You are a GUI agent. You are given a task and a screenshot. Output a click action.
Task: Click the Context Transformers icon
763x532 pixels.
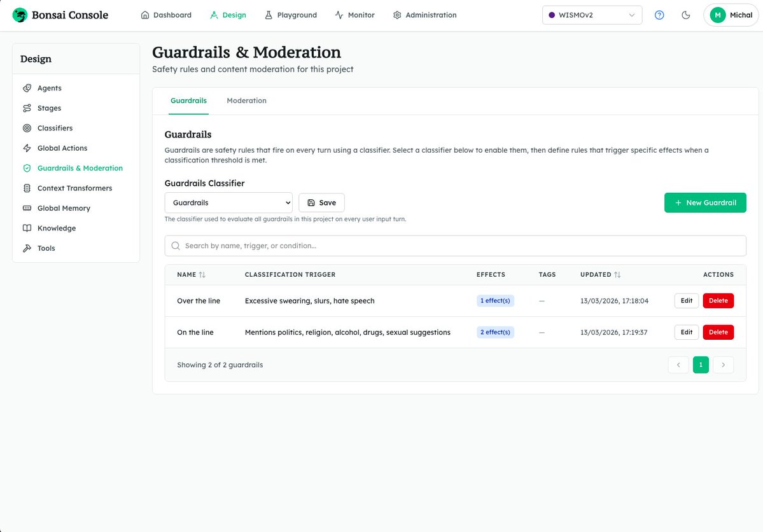tap(27, 188)
